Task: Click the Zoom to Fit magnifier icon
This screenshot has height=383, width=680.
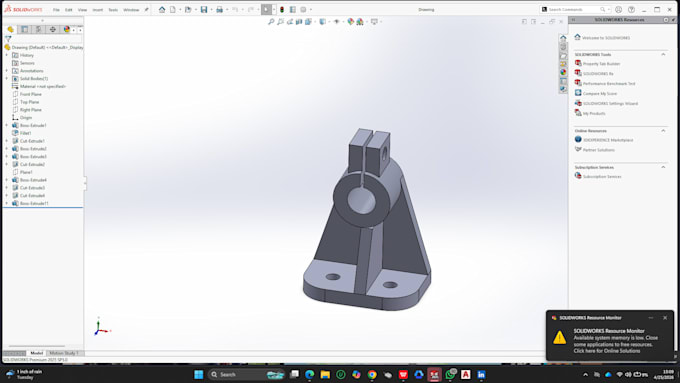Action: coord(271,22)
